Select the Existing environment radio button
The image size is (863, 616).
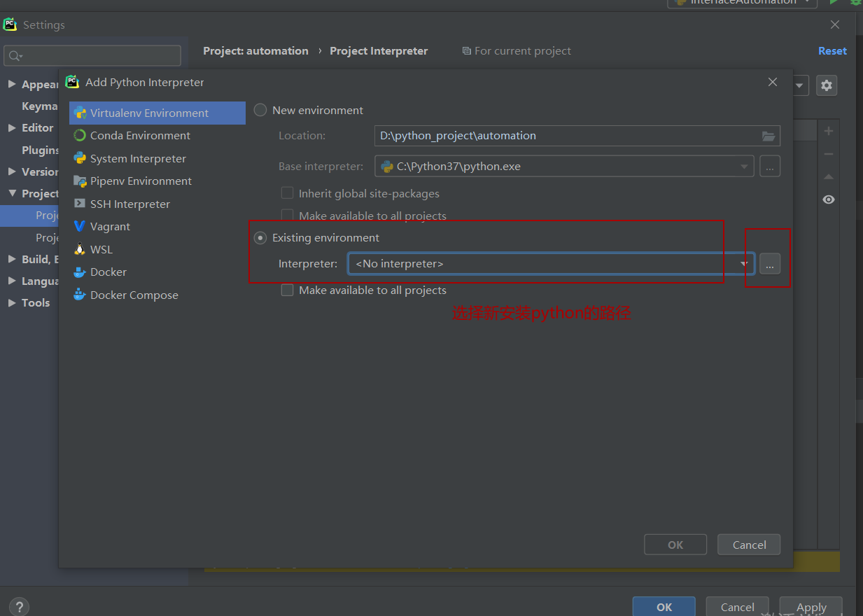pos(260,237)
